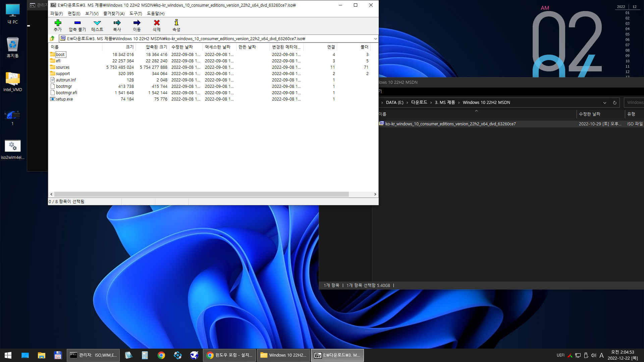Click the horizontal scrollbar in 7-Zip list
644x362 pixels.
pyautogui.click(x=201, y=194)
